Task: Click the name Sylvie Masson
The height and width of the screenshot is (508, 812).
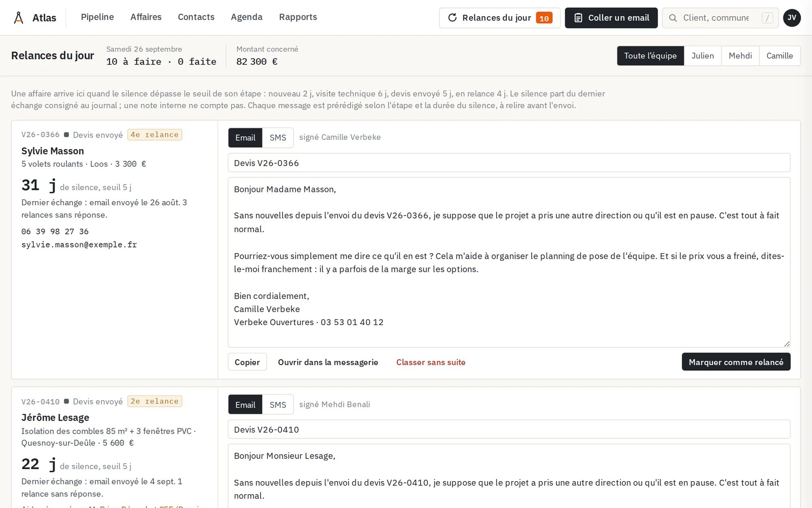Action: point(53,151)
